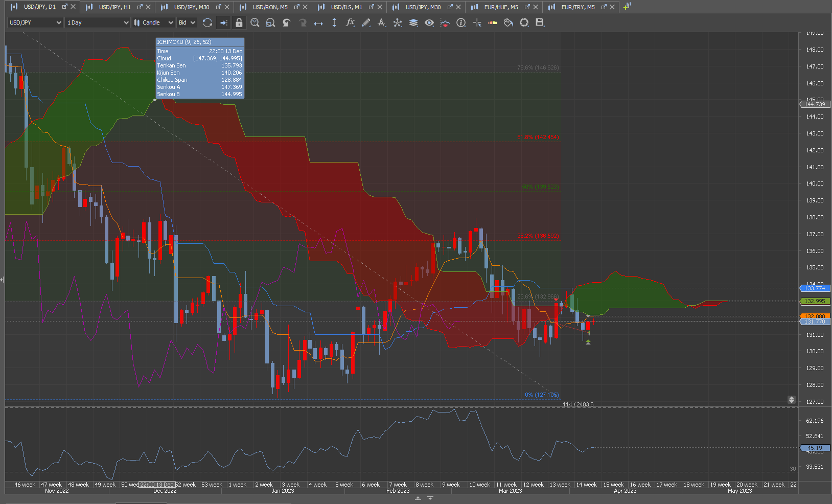Open the Candle chart type dropdown
832x504 pixels.
tap(153, 22)
